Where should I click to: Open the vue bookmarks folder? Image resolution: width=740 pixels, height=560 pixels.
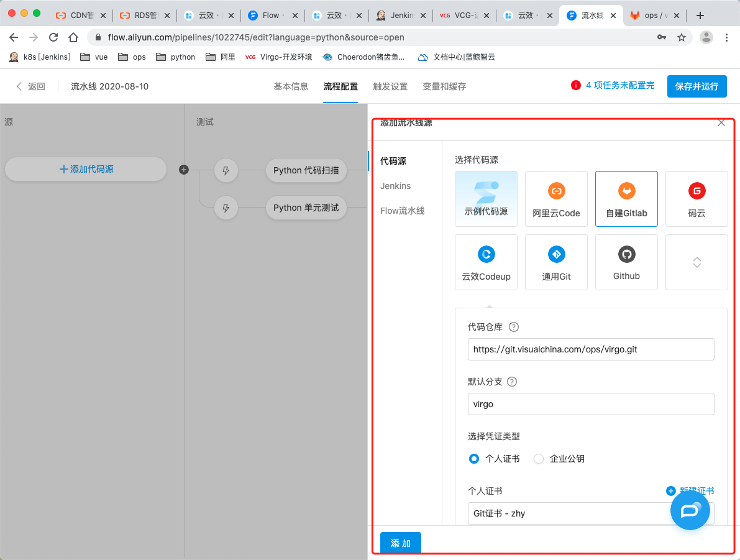click(x=94, y=57)
